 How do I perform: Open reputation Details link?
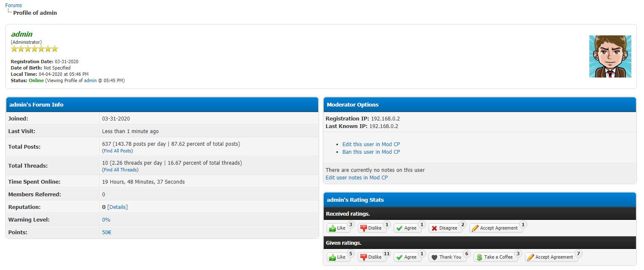pyautogui.click(x=117, y=207)
